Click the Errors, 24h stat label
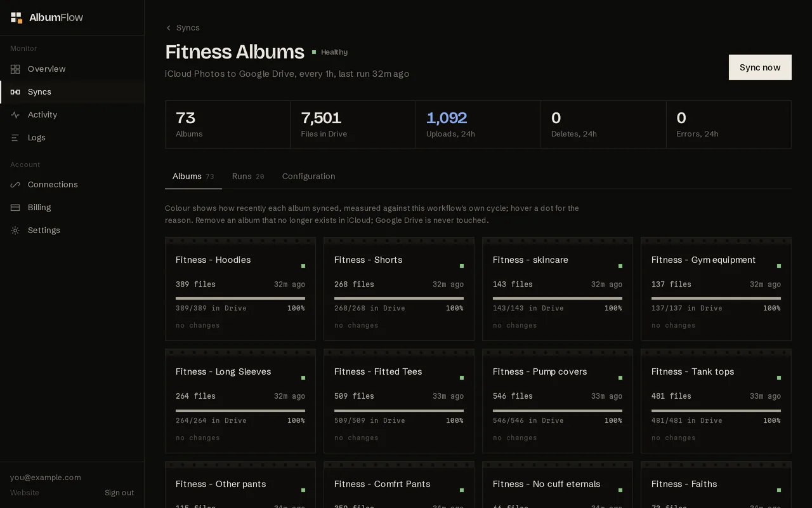Viewport: 812px width, 508px height. [x=698, y=134]
